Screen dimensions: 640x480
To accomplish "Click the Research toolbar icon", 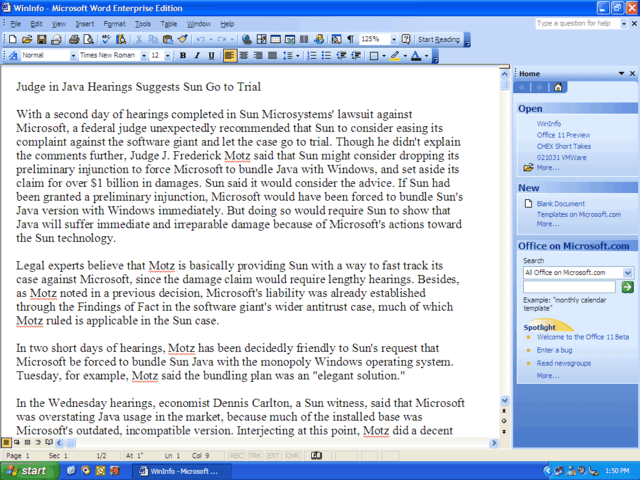I will tap(121, 39).
